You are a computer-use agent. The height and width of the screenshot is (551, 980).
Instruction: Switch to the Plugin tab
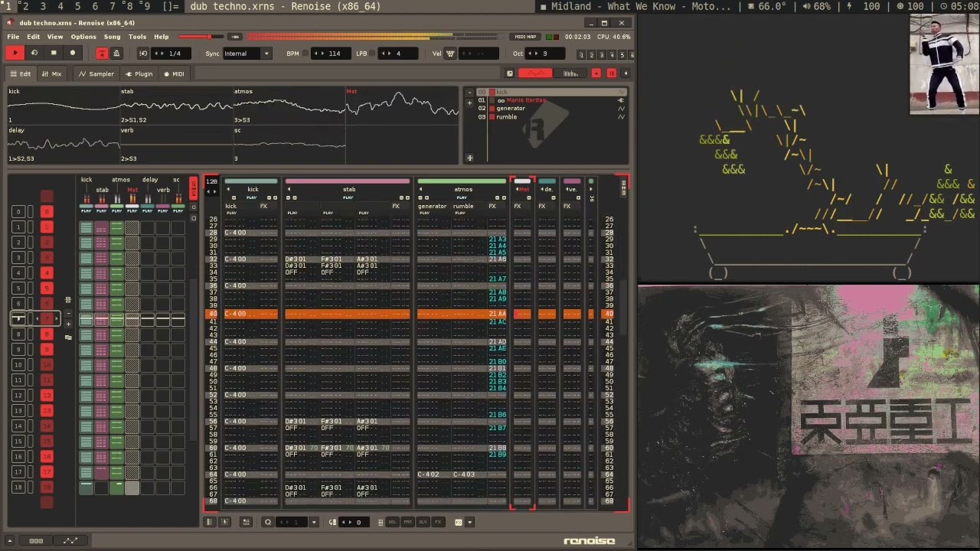pos(139,74)
